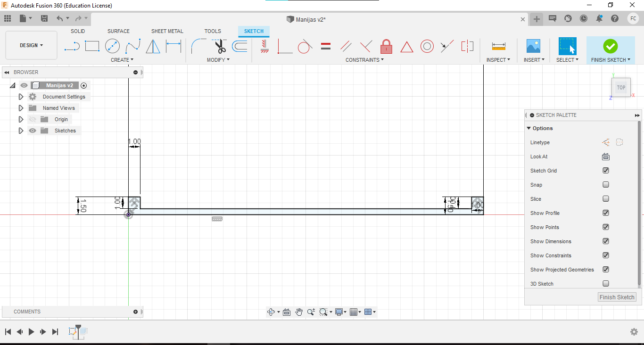The width and height of the screenshot is (644, 345).
Task: Select the Line sketch tool
Action: pos(72,46)
